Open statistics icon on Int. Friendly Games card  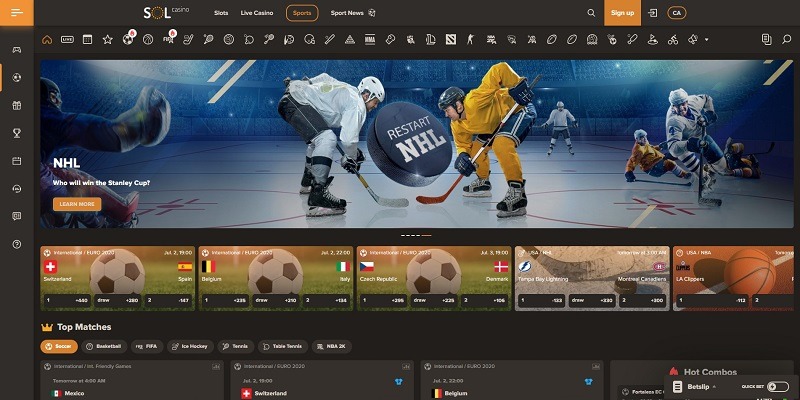point(216,366)
